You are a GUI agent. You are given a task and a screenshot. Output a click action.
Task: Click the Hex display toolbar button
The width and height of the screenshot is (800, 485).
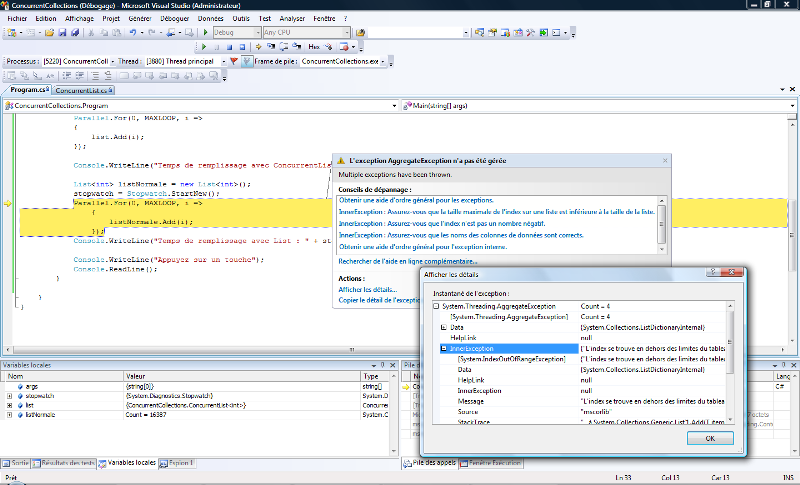tap(314, 46)
